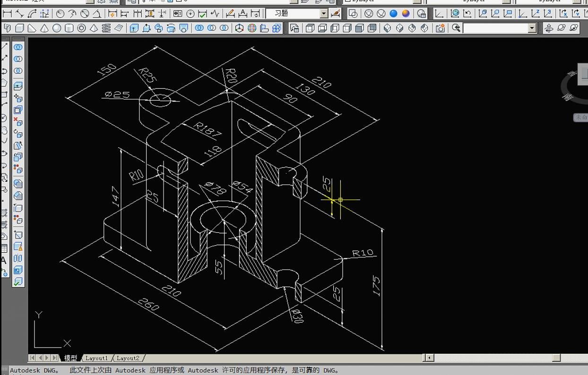Viewport: 588px width, 375px height.
Task: Choose the 3D Array tool
Action: (x=277, y=28)
